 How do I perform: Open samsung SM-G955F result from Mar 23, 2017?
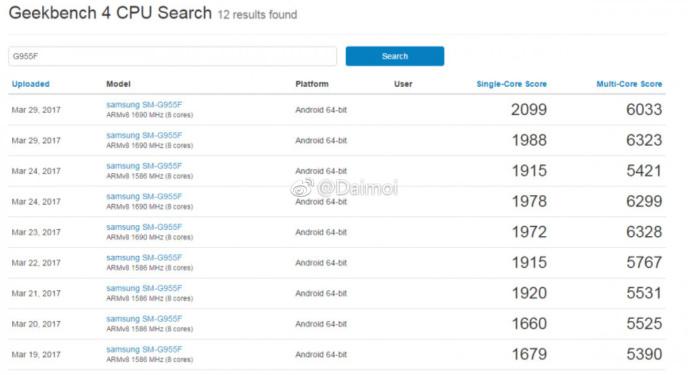click(144, 227)
